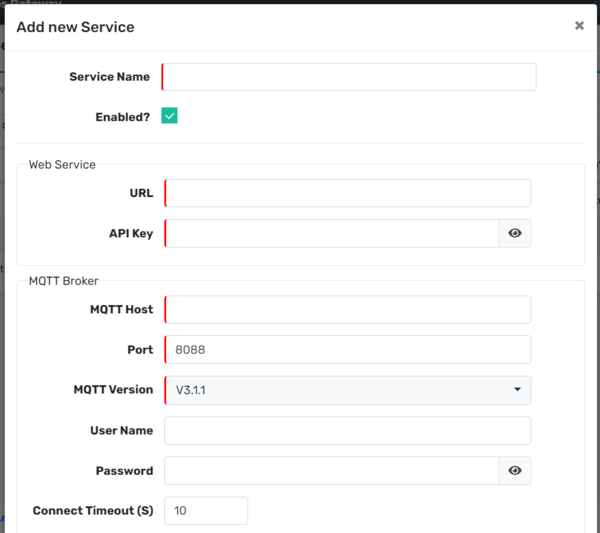Click the "Enabled?" label text
This screenshot has width=600, height=533.
click(x=122, y=117)
